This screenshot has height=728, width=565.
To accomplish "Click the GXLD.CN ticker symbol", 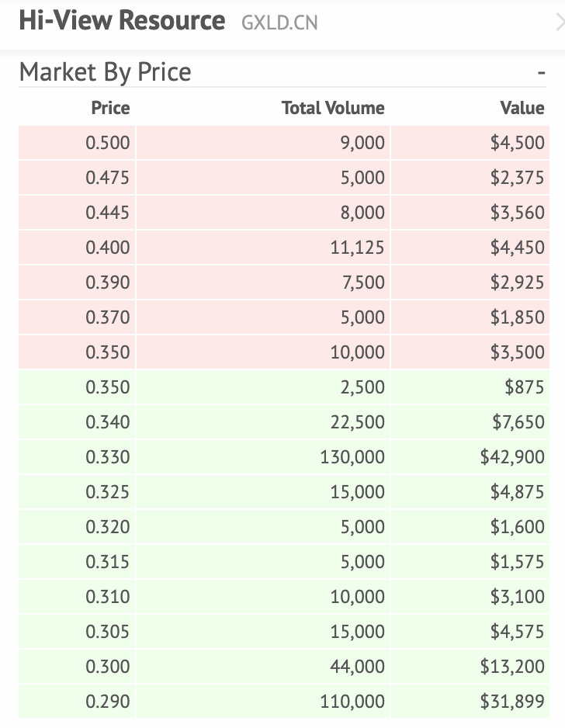I will click(x=279, y=23).
